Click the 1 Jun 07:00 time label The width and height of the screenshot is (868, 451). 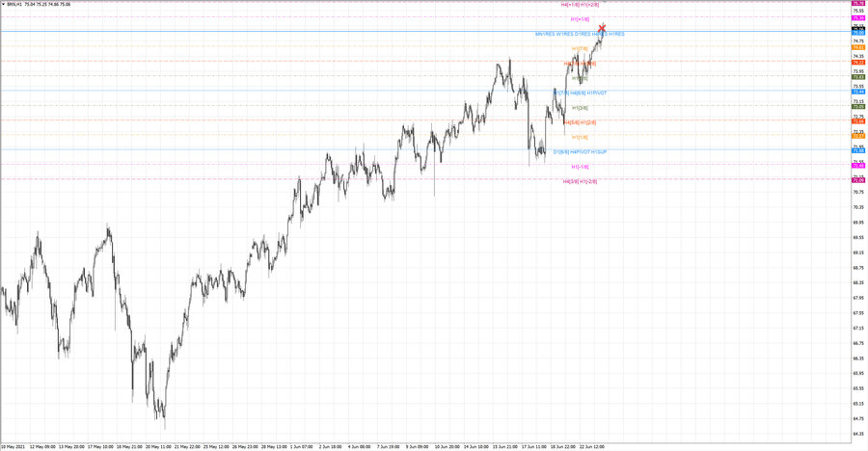[x=302, y=446]
